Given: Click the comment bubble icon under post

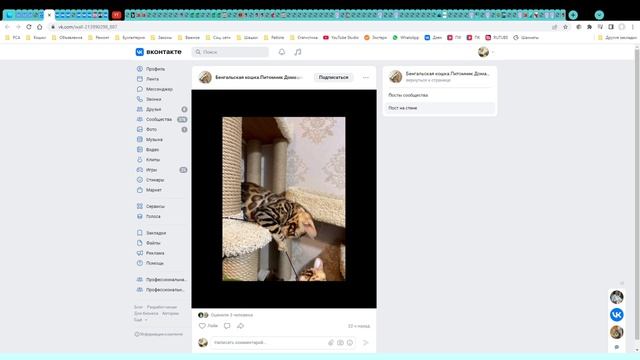Looking at the screenshot, I should pos(227,326).
